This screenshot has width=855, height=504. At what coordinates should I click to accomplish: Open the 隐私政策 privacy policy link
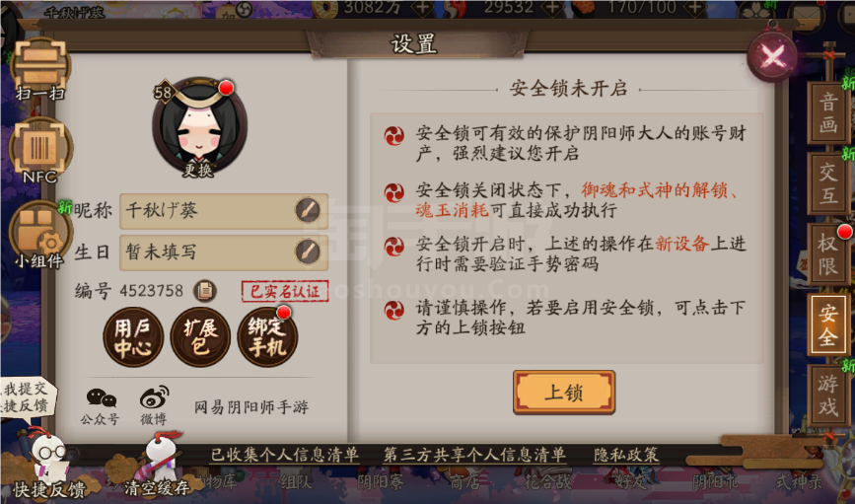626,455
